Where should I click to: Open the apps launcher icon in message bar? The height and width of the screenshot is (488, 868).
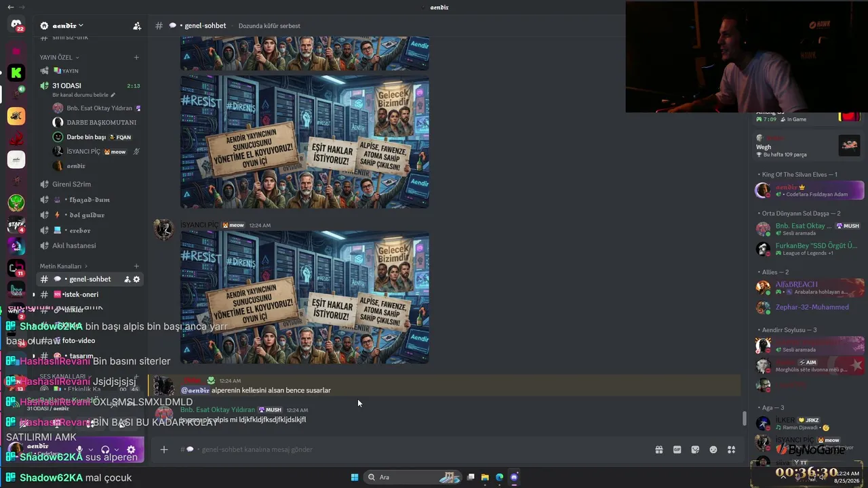(x=732, y=449)
